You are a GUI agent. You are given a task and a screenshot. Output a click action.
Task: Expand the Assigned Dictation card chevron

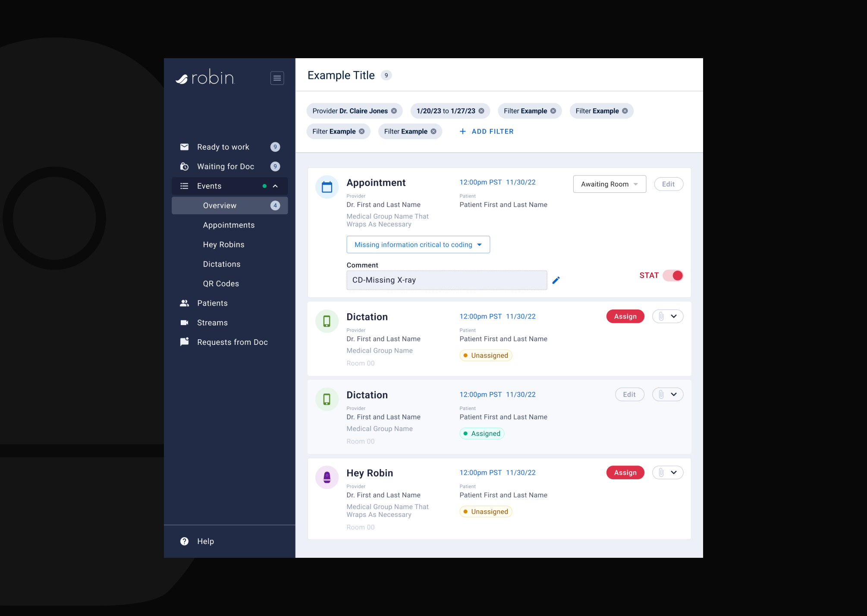click(x=674, y=394)
